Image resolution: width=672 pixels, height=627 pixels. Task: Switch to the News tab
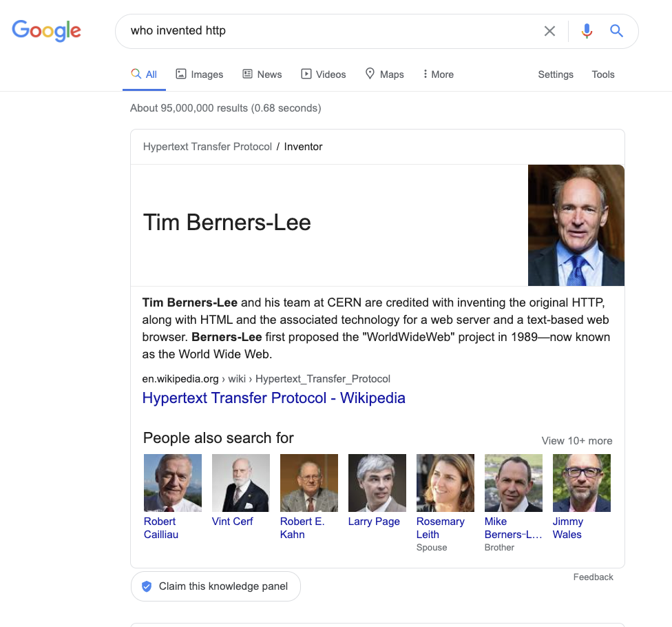click(x=262, y=74)
